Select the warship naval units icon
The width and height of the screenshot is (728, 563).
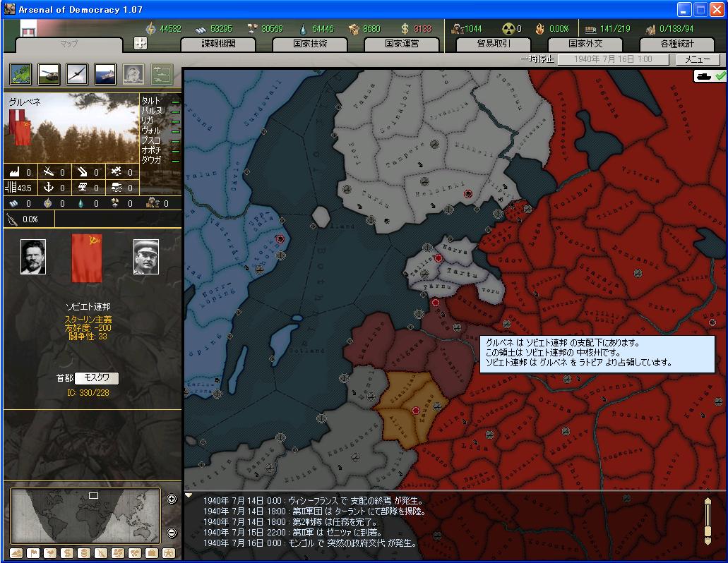105,73
